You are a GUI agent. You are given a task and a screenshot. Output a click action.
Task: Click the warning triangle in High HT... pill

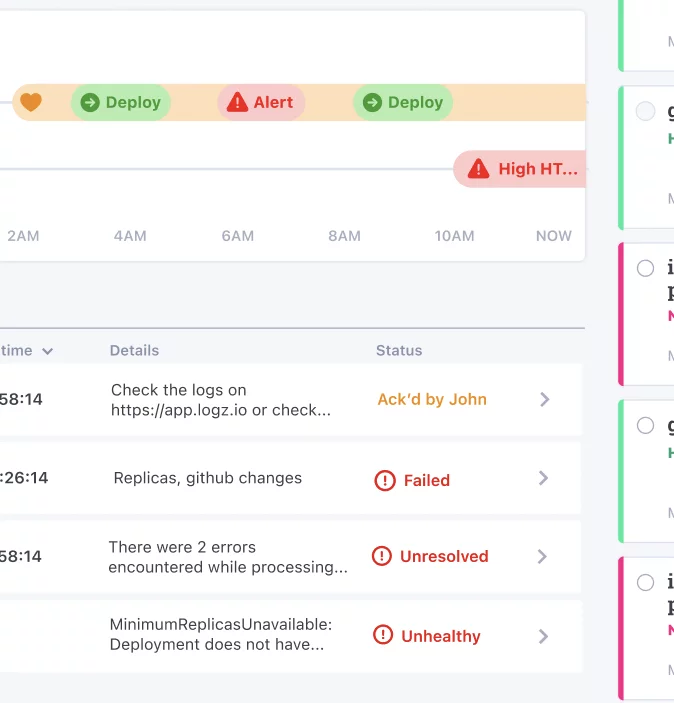pos(478,169)
